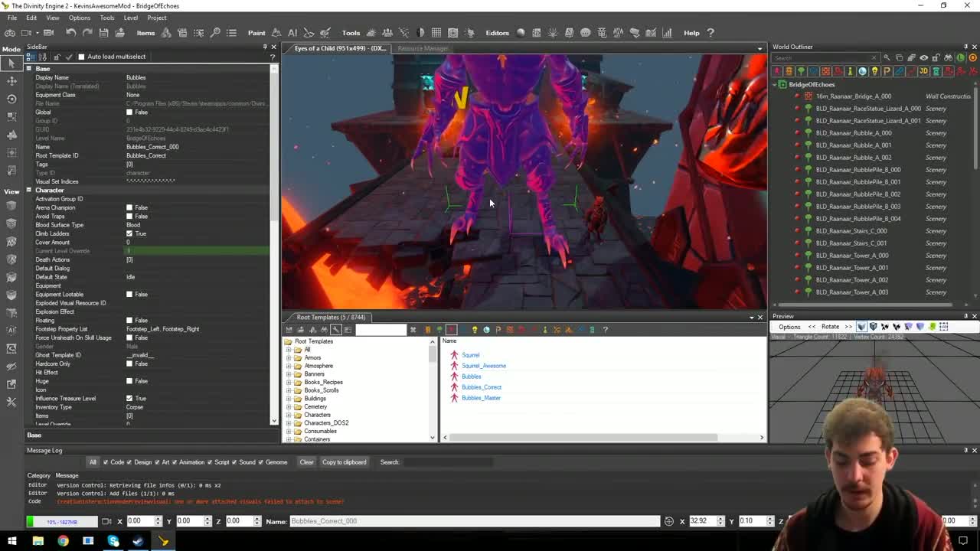Click the Root Templates horizontal scrollbar
The height and width of the screenshot is (551, 980).
pos(583,438)
